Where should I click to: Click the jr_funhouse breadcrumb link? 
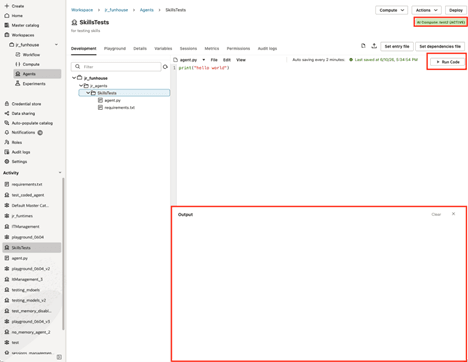point(116,10)
